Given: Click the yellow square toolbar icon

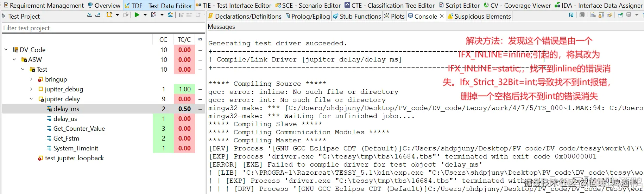Looking at the screenshot, I should 109,15.
